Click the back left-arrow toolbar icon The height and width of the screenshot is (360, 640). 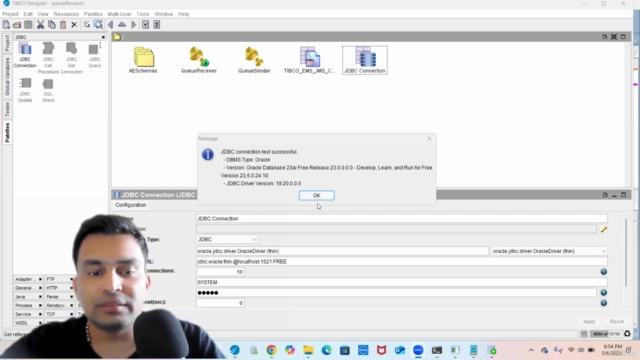coord(110,25)
